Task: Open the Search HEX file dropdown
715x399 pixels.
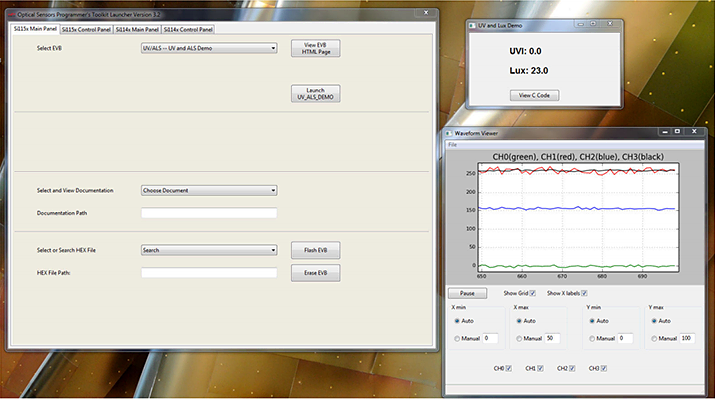Action: [x=209, y=250]
